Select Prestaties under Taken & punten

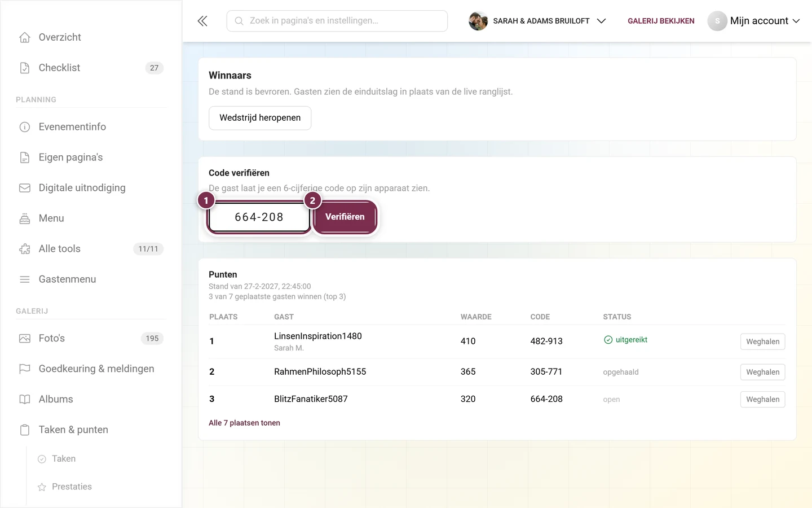coord(72,487)
